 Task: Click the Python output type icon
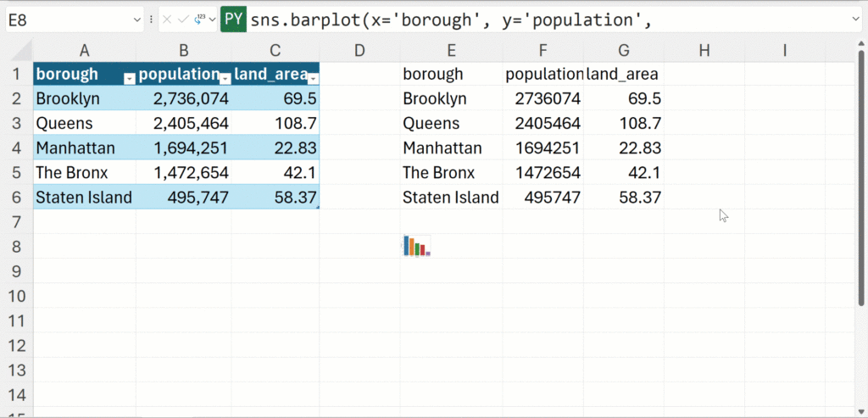tap(199, 20)
